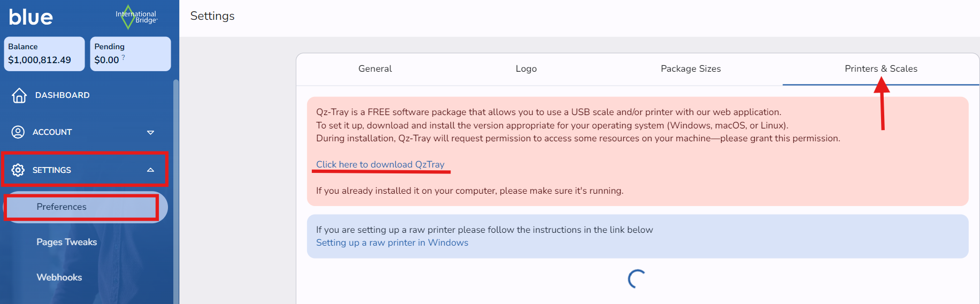Viewport: 980px width, 304px height.
Task: Switch to the Logo tab
Action: (x=526, y=69)
